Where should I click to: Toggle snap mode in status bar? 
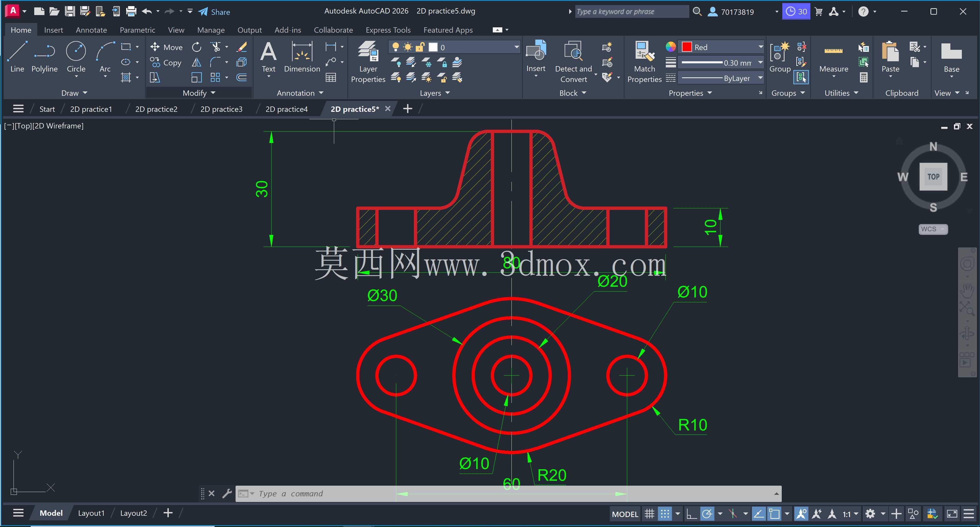click(665, 514)
